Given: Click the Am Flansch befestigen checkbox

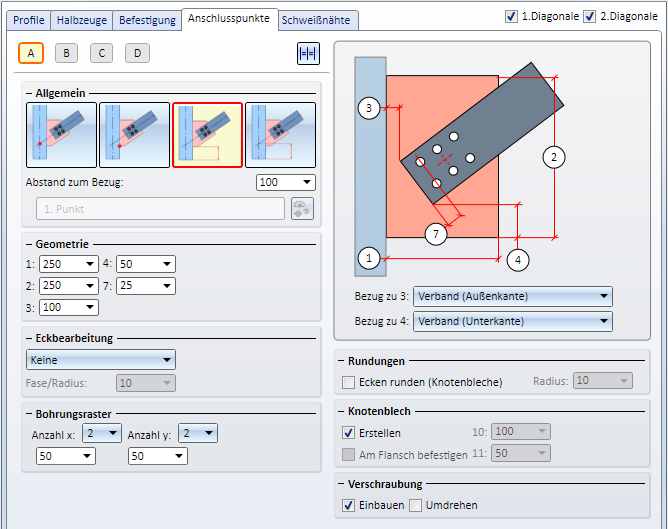Looking at the screenshot, I should [348, 454].
